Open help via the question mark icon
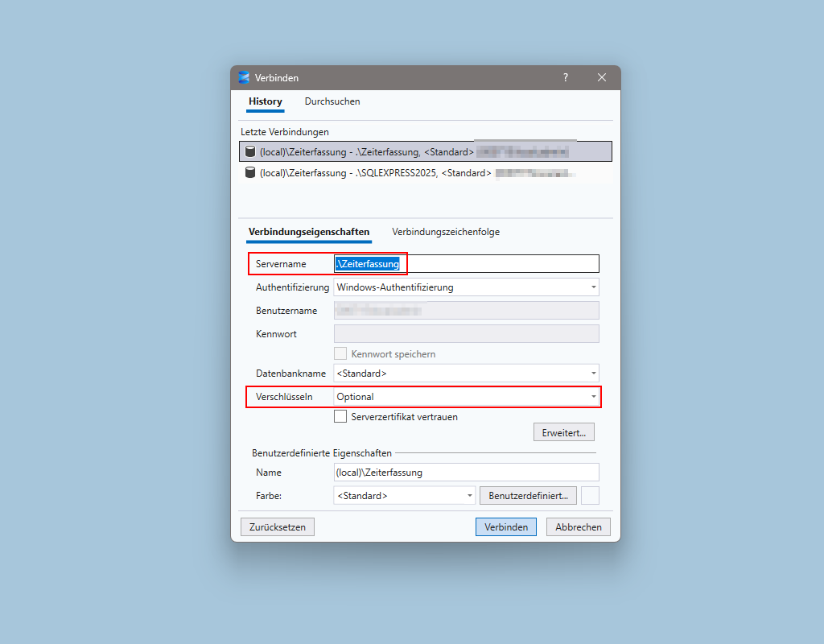 [x=565, y=77]
